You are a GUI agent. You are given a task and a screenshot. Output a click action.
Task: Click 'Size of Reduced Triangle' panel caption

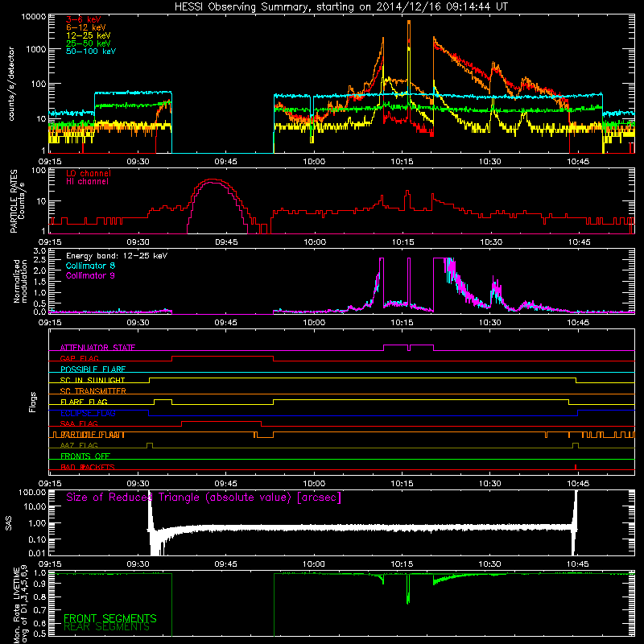tap(204, 497)
